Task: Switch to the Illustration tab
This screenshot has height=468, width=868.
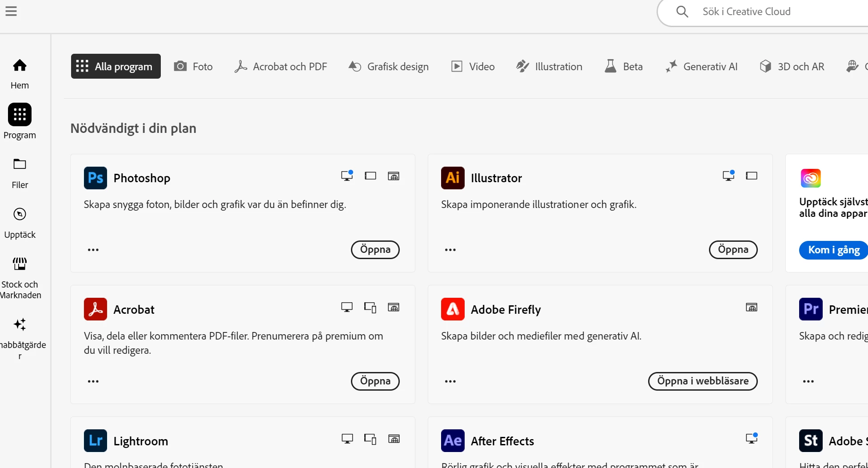Action: 549,67
